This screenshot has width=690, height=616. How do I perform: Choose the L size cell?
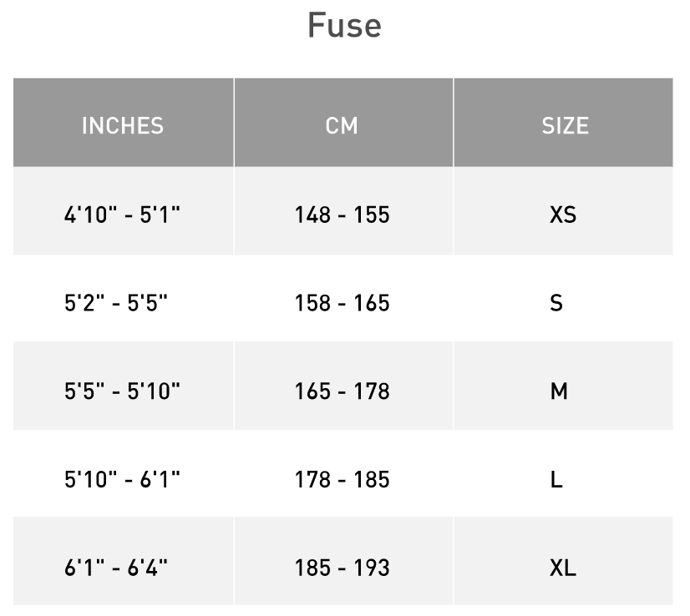click(556, 479)
